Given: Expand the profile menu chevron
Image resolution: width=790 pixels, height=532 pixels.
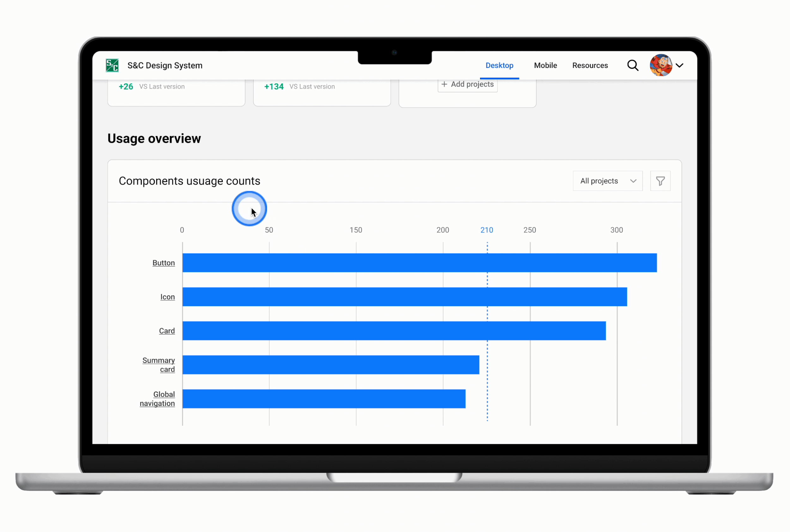Looking at the screenshot, I should [679, 66].
